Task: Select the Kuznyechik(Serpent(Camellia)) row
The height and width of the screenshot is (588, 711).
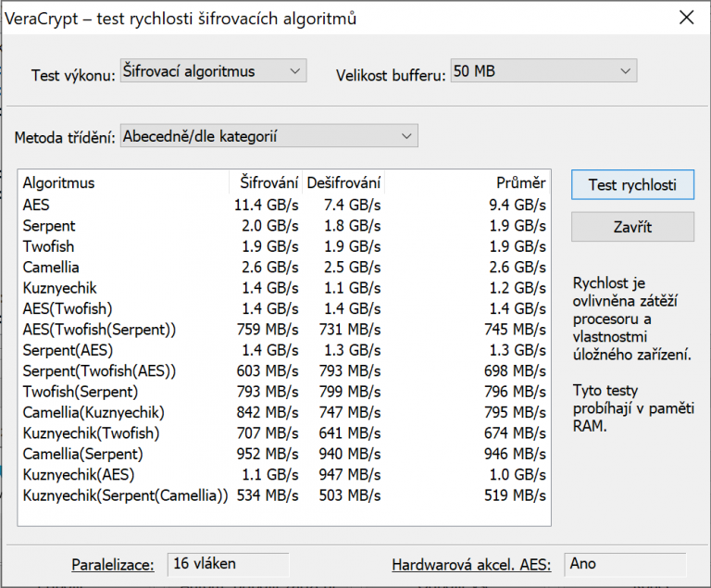Action: [x=125, y=495]
